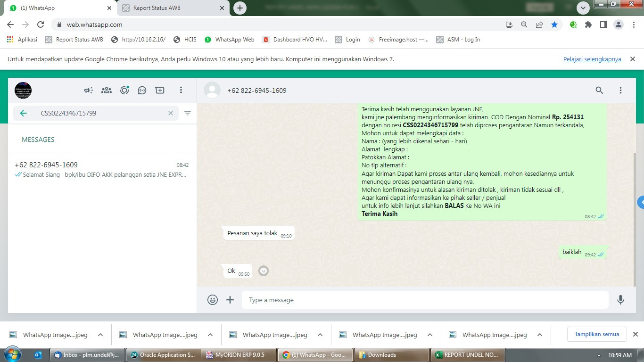Open Chrome profile avatar

(619, 25)
